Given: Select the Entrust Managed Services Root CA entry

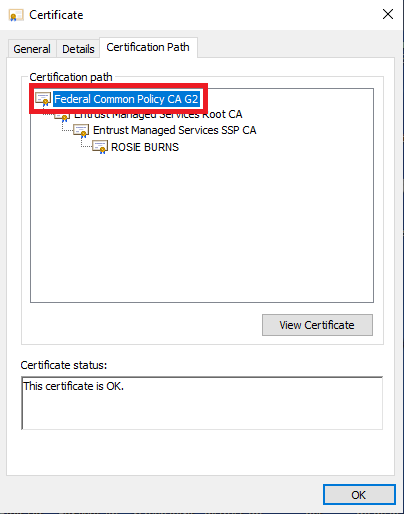Looking at the screenshot, I should pos(158,115).
